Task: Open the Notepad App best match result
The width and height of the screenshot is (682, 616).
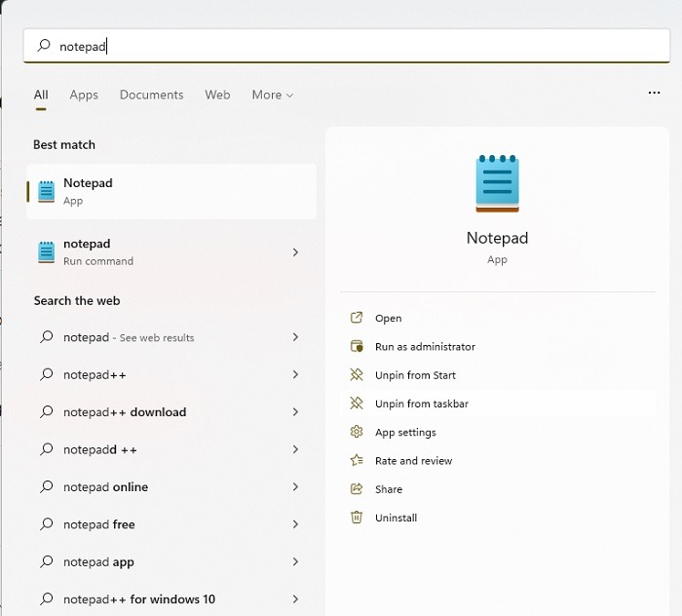Action: [171, 191]
